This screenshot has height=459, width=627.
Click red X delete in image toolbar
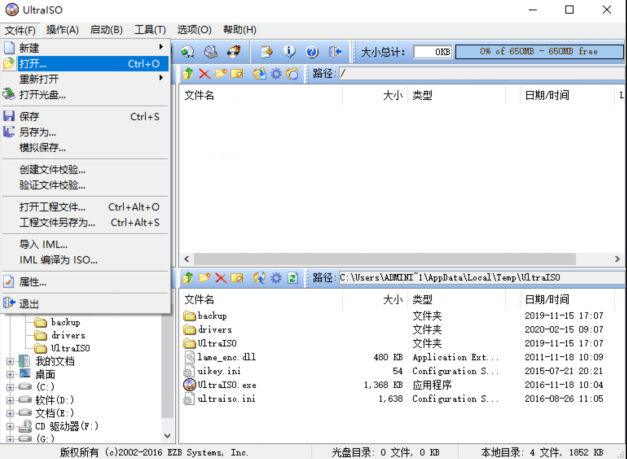coord(204,74)
